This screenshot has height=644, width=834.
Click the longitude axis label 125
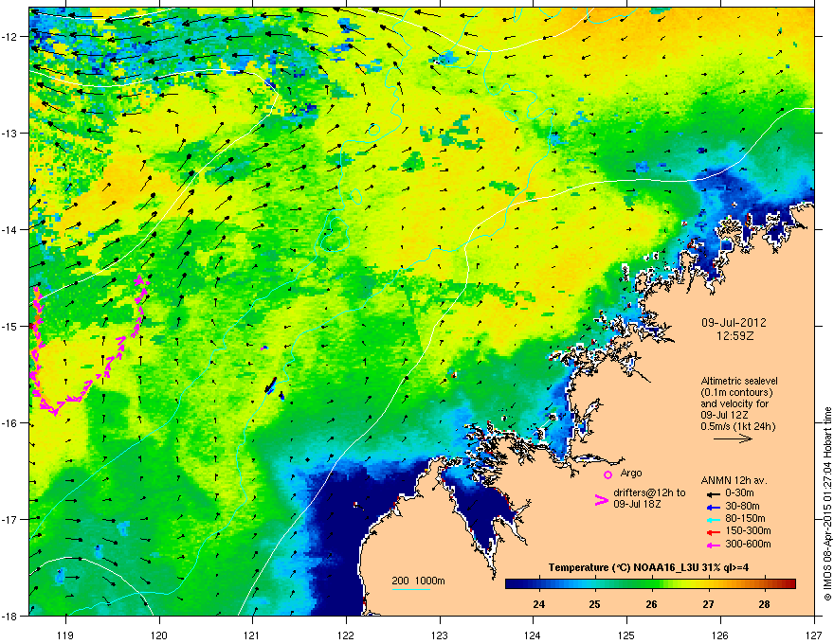[x=626, y=635]
